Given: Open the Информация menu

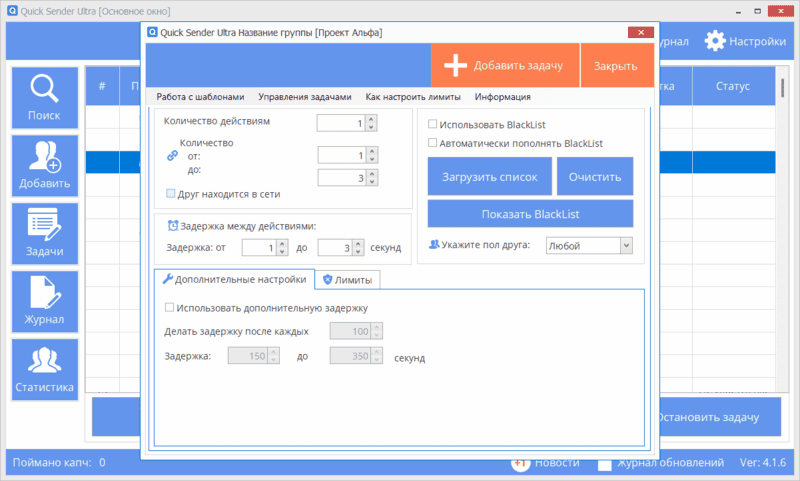Looking at the screenshot, I should [x=503, y=97].
